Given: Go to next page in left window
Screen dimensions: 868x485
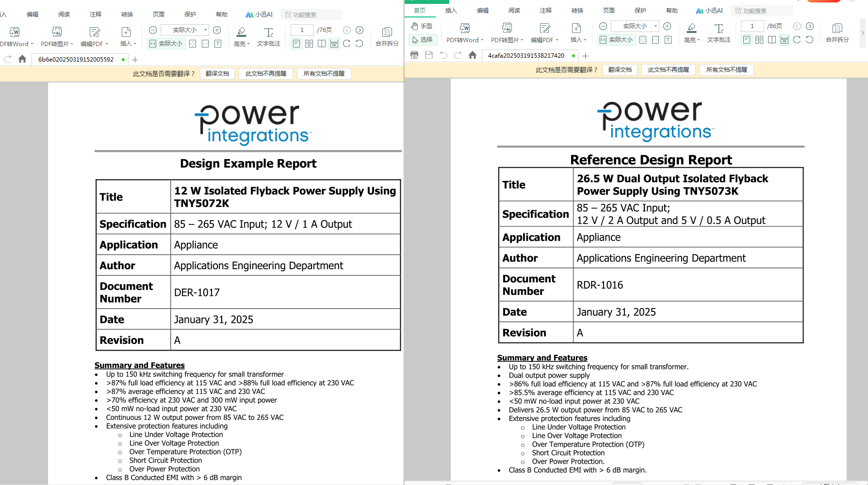Looking at the screenshot, I should pos(360,30).
